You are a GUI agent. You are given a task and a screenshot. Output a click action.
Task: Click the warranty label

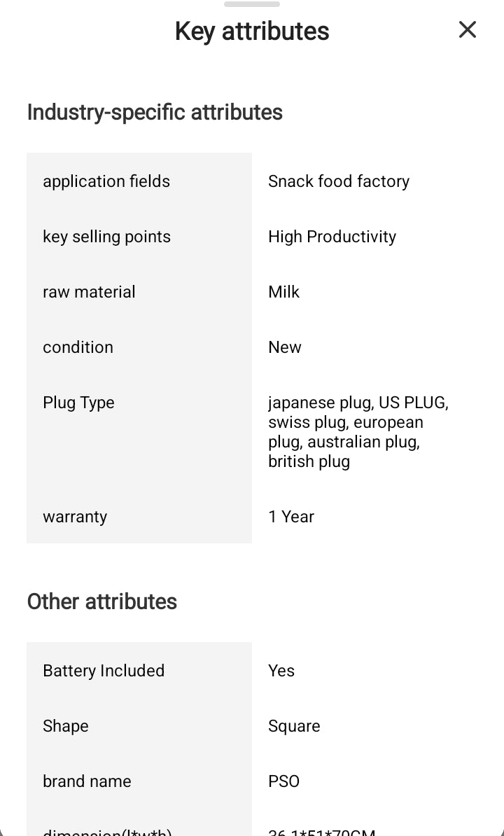75,517
